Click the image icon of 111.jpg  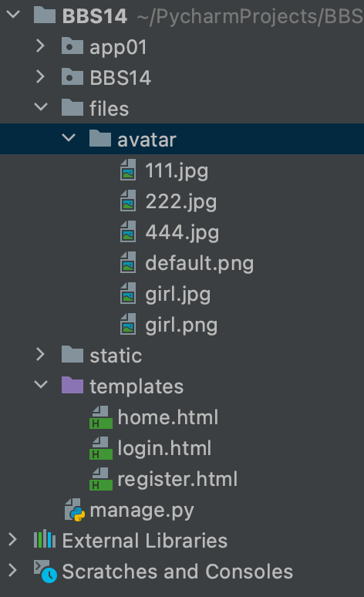(x=128, y=170)
